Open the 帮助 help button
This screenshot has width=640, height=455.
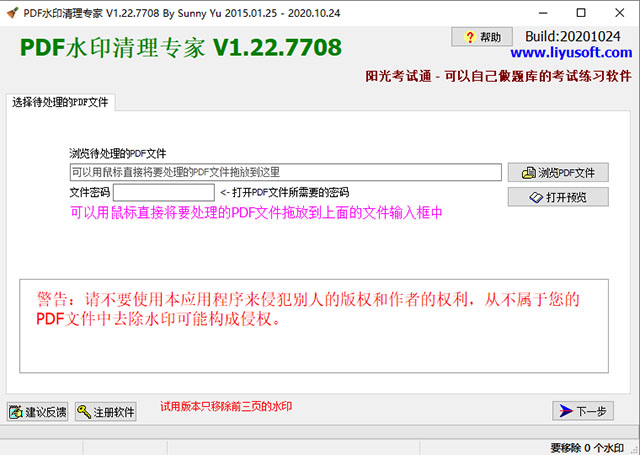pos(482,37)
